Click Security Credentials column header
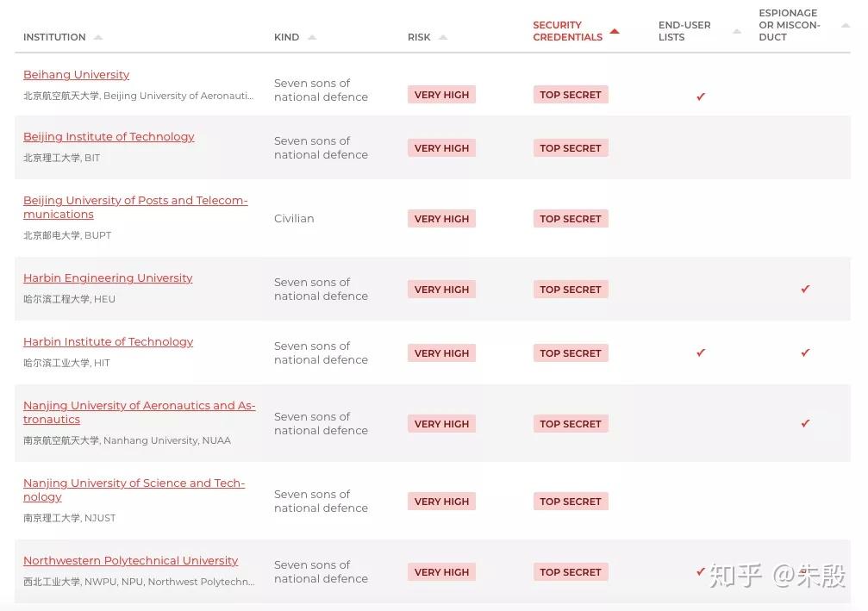Image resolution: width=868 pixels, height=611 pixels. pos(567,31)
